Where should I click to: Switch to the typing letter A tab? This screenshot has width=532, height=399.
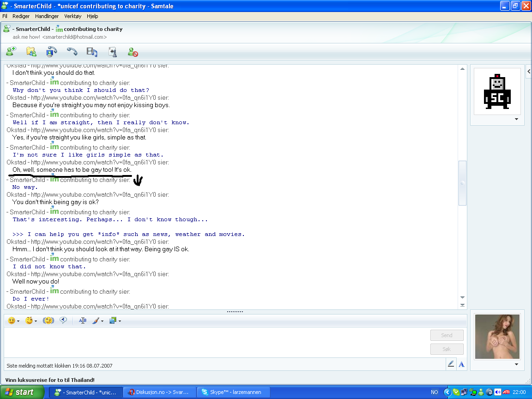461,364
